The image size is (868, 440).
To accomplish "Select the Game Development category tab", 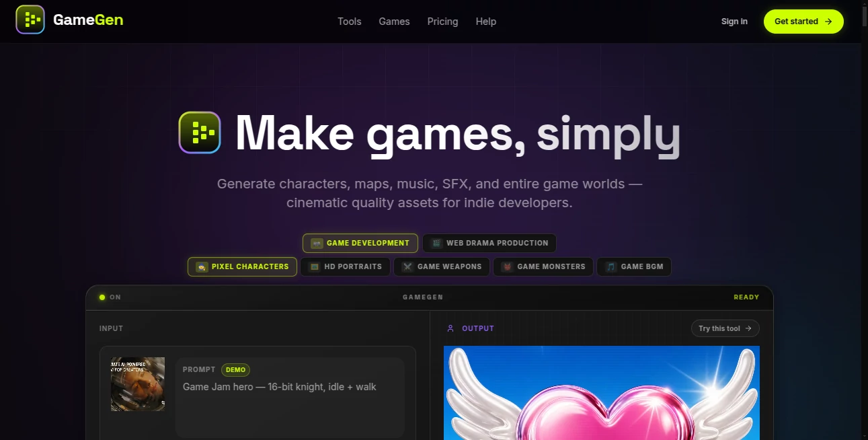I will 360,243.
